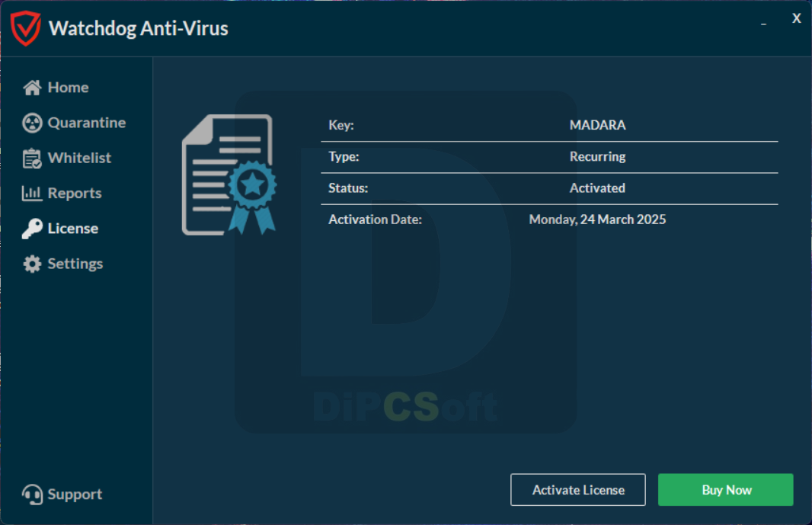812x525 pixels.
Task: Minimize the Watchdog Anti-Virus window
Action: tap(763, 24)
